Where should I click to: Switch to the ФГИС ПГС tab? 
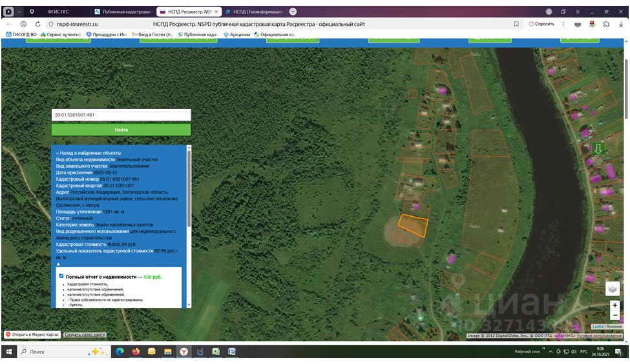(x=58, y=12)
